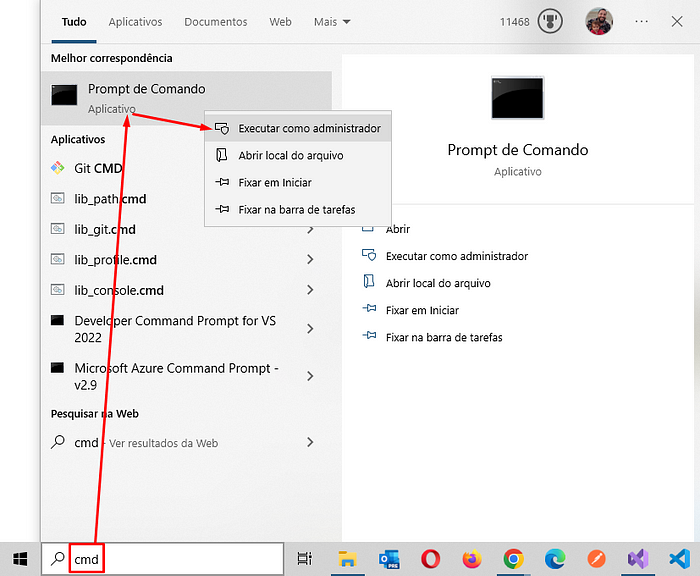Choose Fixar em Iniciar in context menu
The width and height of the screenshot is (700, 576).
click(x=298, y=182)
